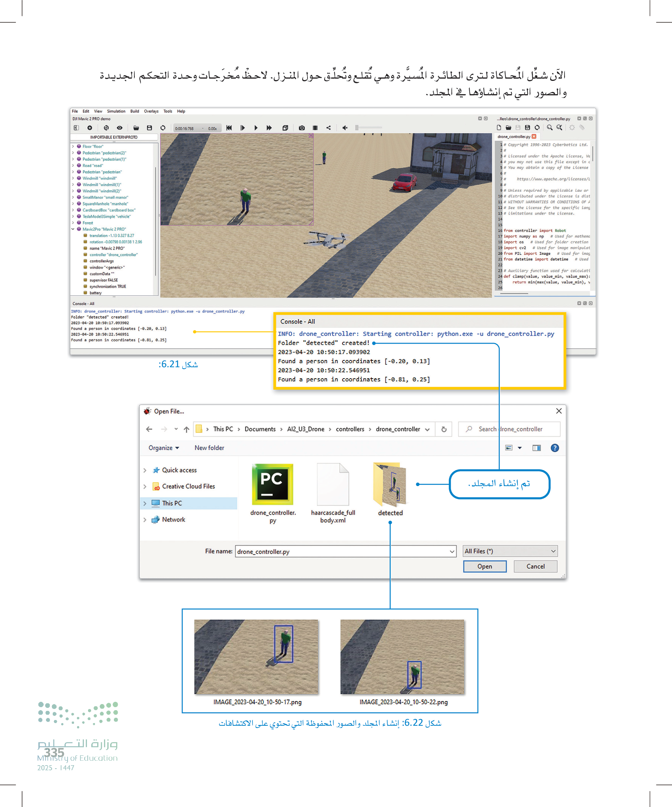Open the Overlays menu

(x=151, y=111)
